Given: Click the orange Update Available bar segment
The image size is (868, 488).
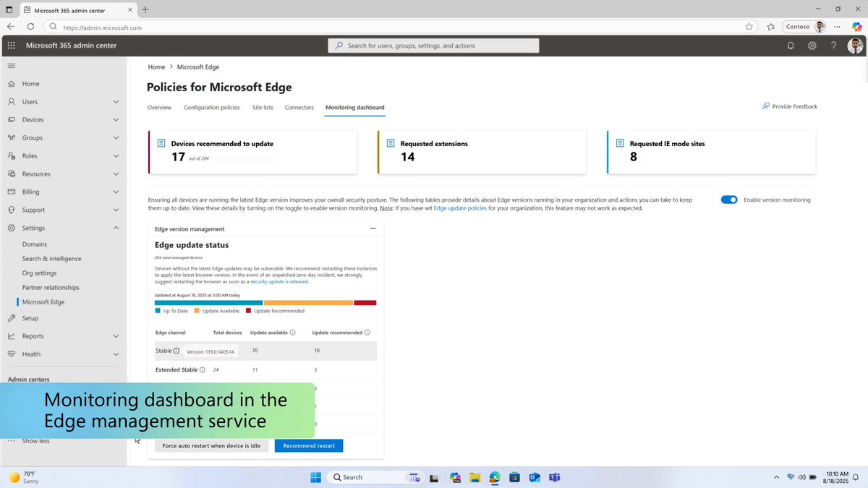Looking at the screenshot, I should pyautogui.click(x=308, y=303).
